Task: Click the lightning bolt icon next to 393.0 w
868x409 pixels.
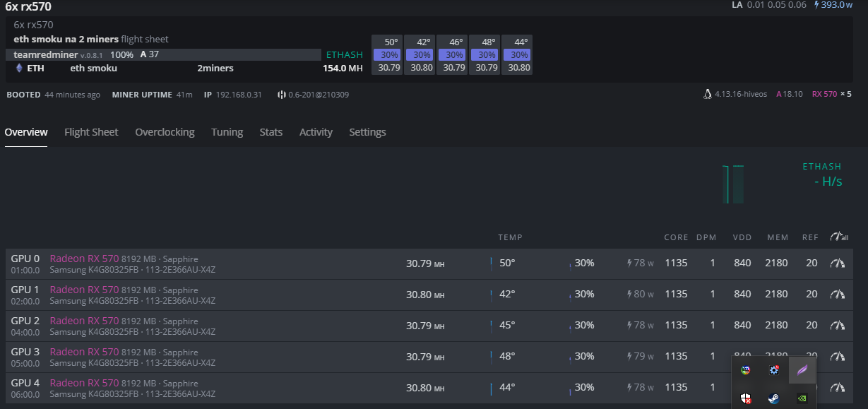Action: tap(817, 5)
